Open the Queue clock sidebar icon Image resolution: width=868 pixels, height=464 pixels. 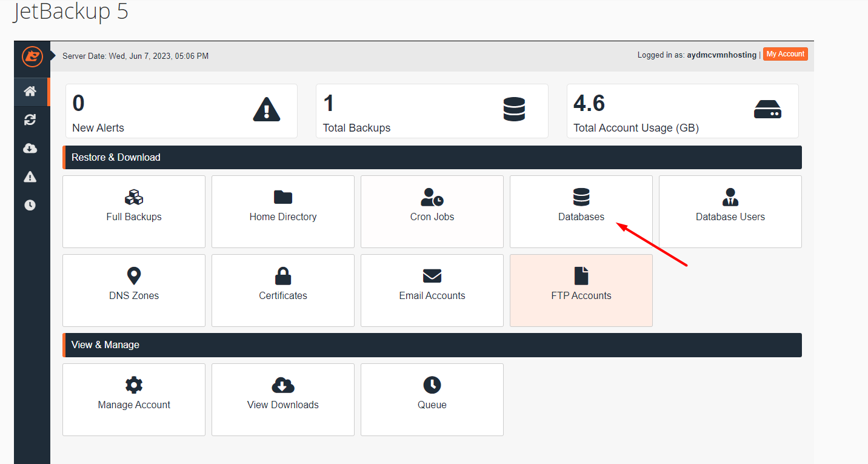click(30, 205)
